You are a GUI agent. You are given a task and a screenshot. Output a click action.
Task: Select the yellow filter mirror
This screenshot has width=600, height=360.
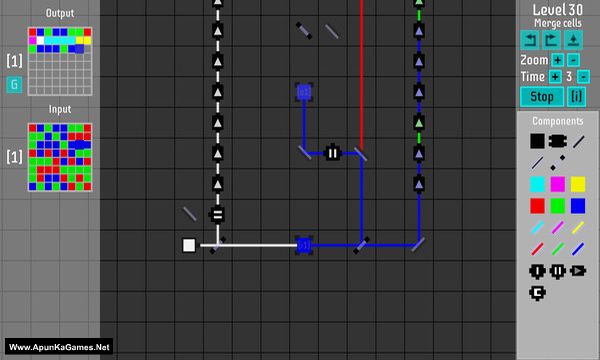[x=578, y=227]
